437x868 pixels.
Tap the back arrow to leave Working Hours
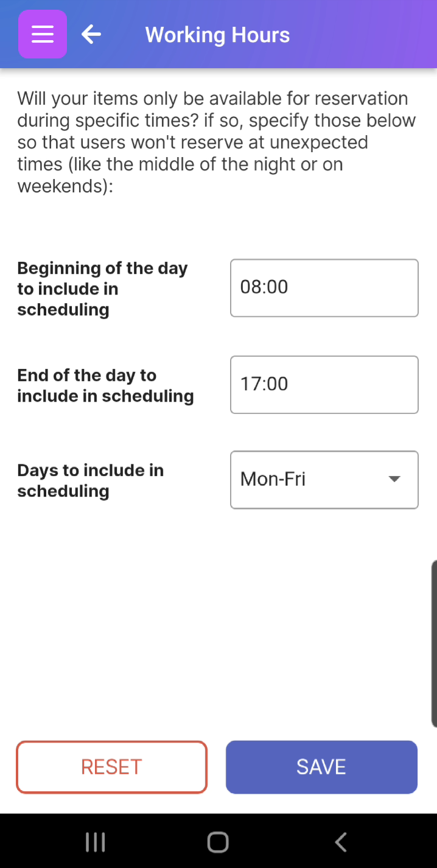point(91,34)
